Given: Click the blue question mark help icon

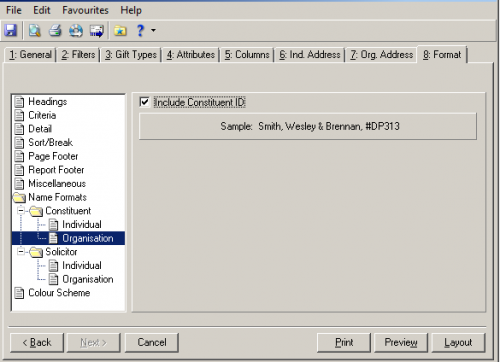Looking at the screenshot, I should pos(140,31).
